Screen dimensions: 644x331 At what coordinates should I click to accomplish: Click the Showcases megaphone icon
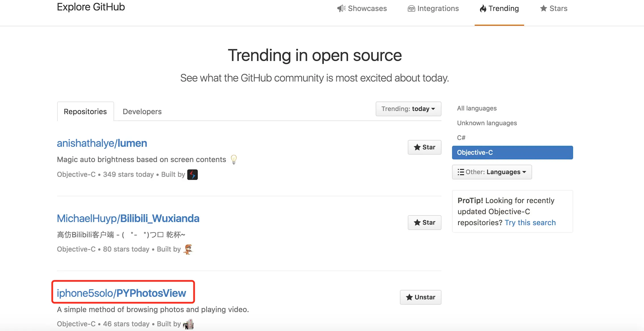click(x=341, y=9)
